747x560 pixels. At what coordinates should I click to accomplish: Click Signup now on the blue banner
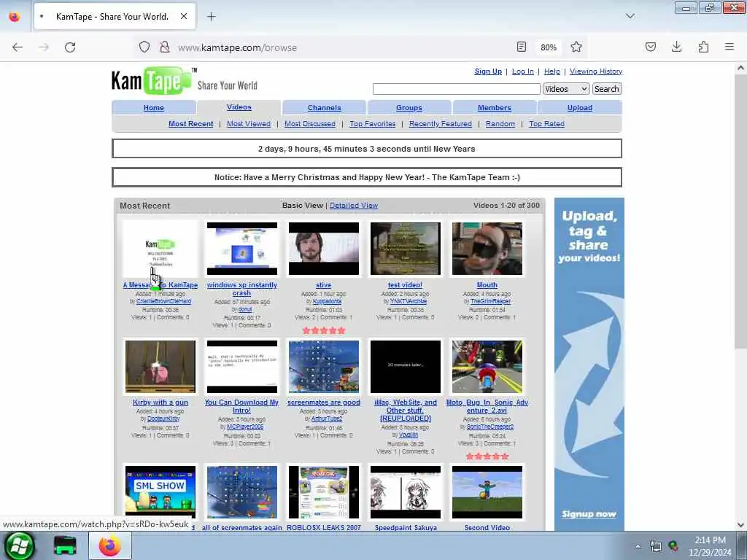(x=589, y=514)
